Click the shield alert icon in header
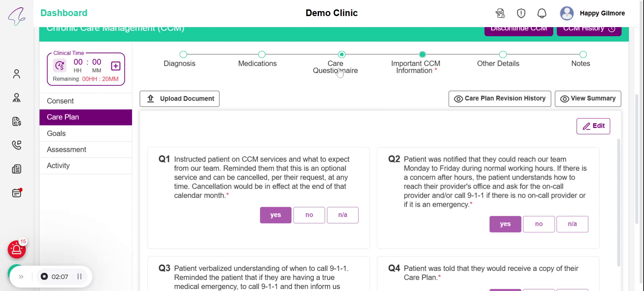 (521, 13)
